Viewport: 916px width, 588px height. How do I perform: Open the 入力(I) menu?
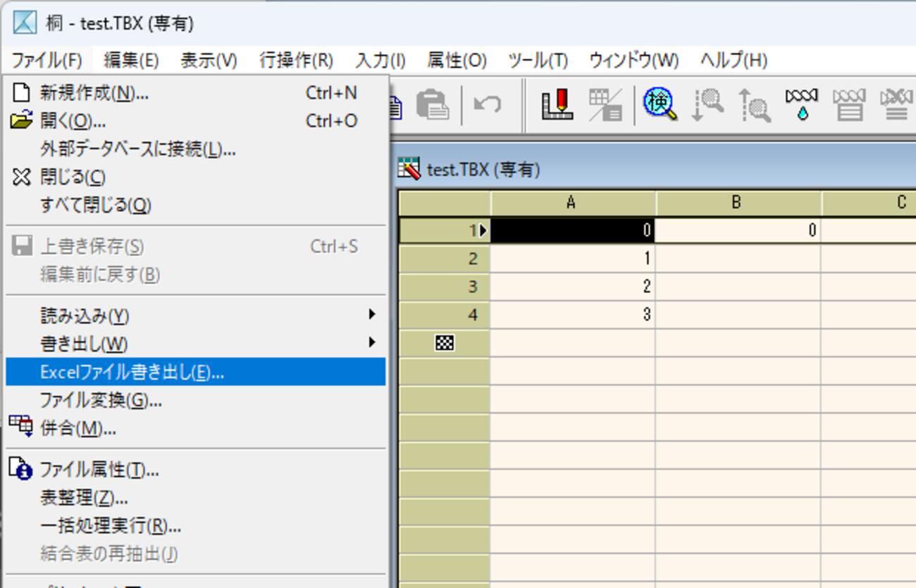tap(380, 61)
